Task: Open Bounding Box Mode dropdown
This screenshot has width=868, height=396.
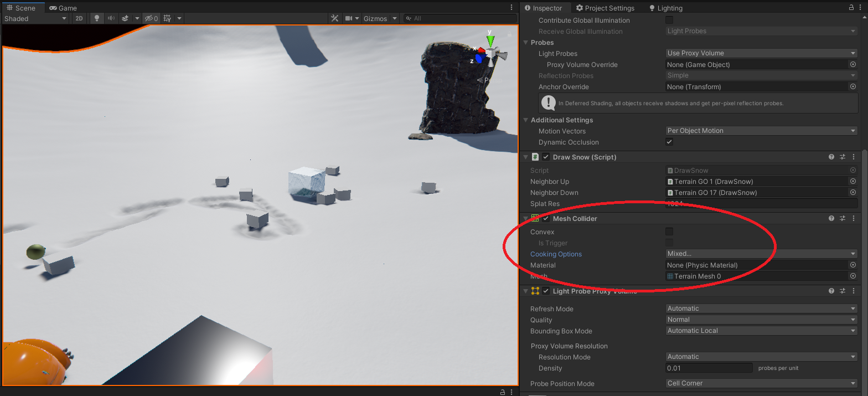Action: (x=762, y=331)
